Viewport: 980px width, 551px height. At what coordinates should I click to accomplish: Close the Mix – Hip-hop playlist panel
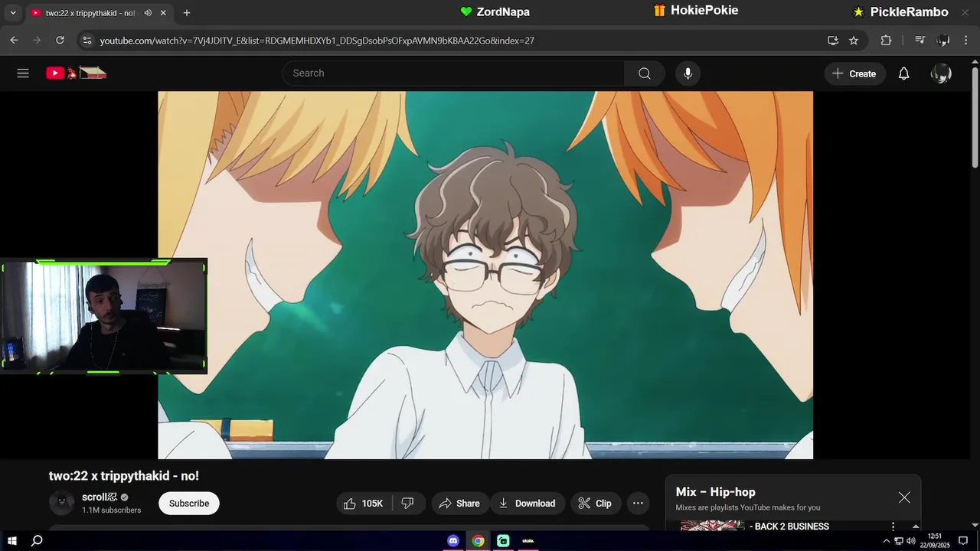(904, 497)
